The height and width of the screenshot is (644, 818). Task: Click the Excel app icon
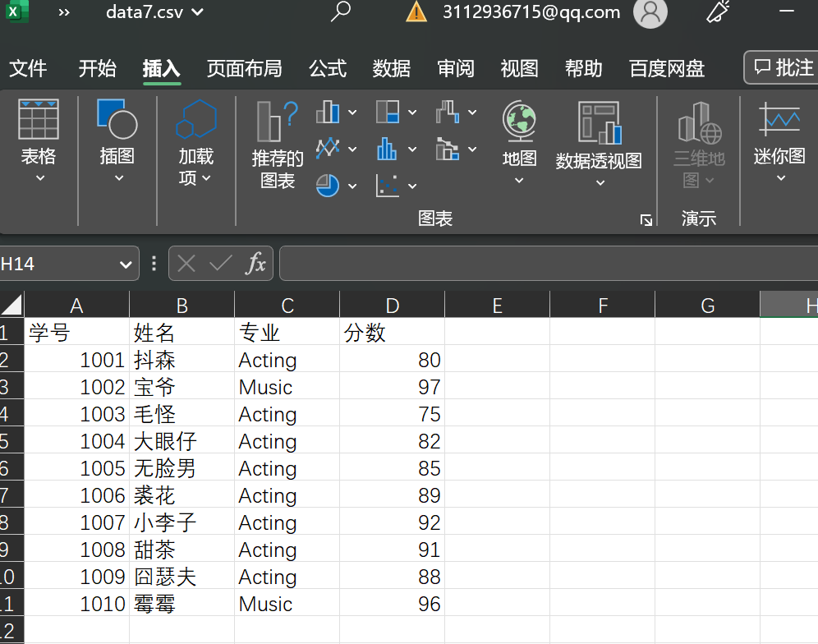pyautogui.click(x=16, y=11)
